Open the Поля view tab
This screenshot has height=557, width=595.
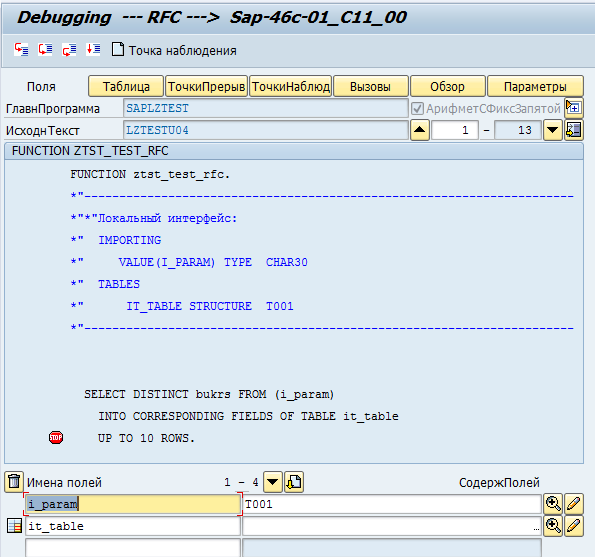(x=41, y=87)
